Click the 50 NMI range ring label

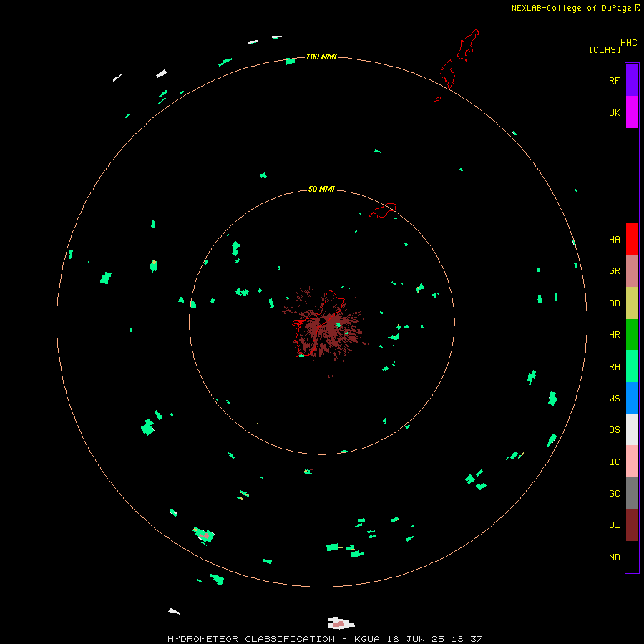321,189
